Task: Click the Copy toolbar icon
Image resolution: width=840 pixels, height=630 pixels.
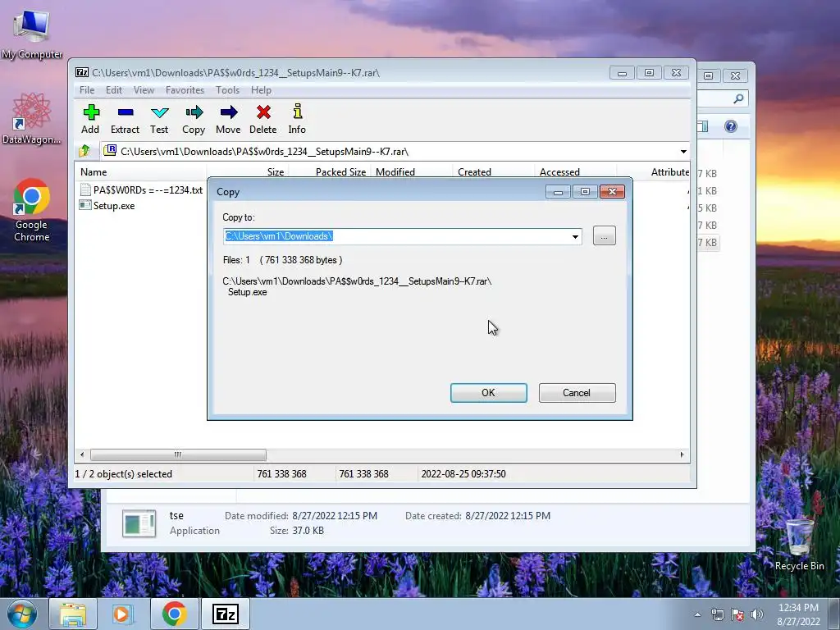Action: [194, 119]
